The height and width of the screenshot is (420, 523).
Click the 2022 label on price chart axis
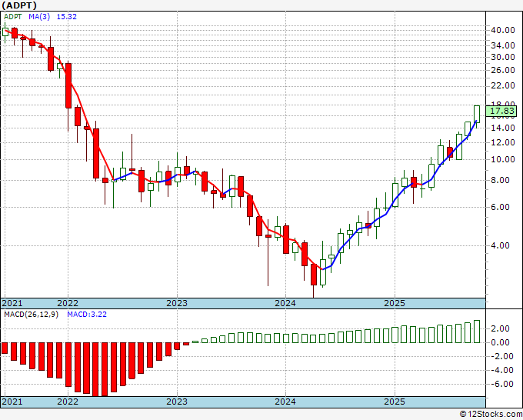68,303
